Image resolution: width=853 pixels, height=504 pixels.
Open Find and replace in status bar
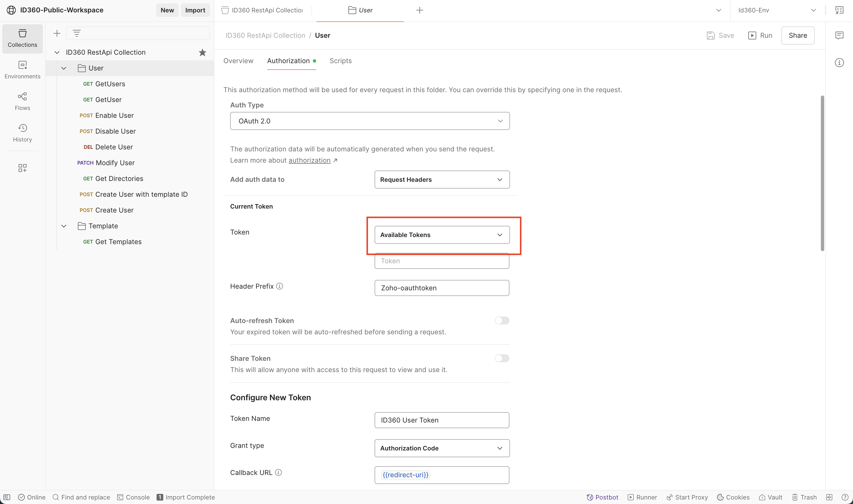81,497
